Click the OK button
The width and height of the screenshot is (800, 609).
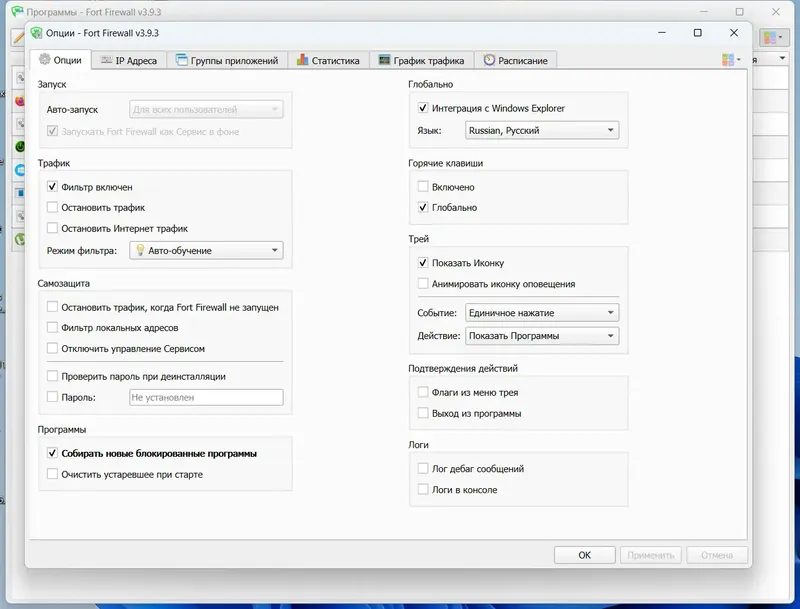[585, 555]
